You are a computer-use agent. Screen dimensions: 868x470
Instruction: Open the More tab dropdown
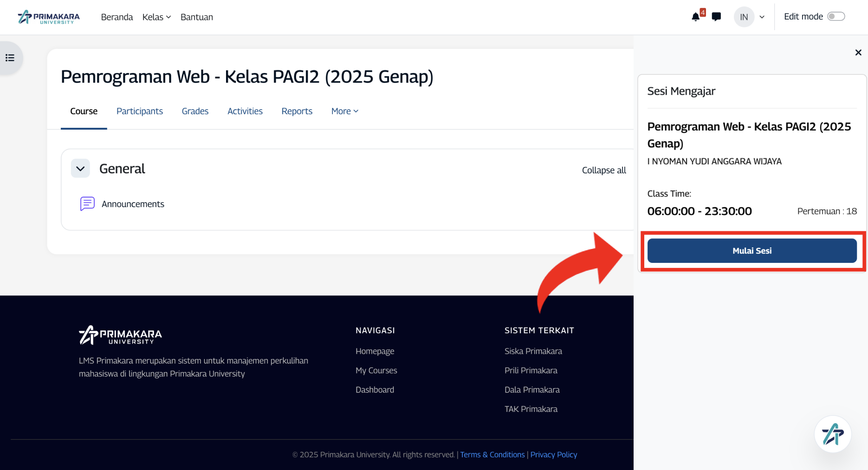pyautogui.click(x=345, y=111)
